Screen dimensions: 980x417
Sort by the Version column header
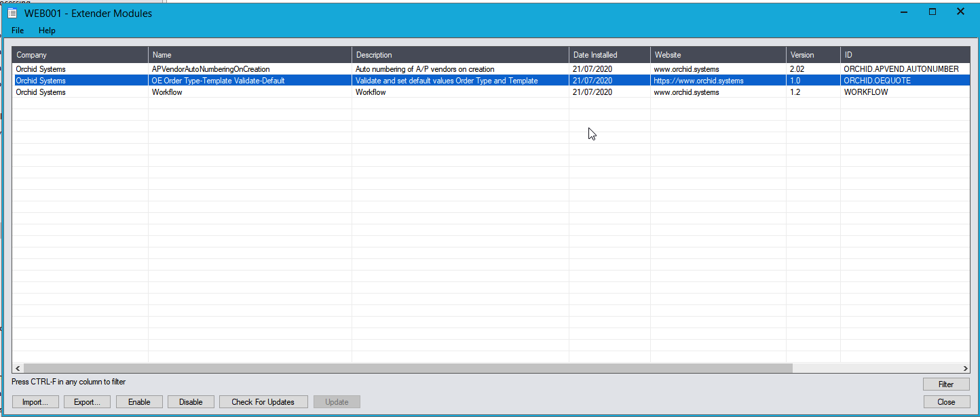click(x=813, y=55)
